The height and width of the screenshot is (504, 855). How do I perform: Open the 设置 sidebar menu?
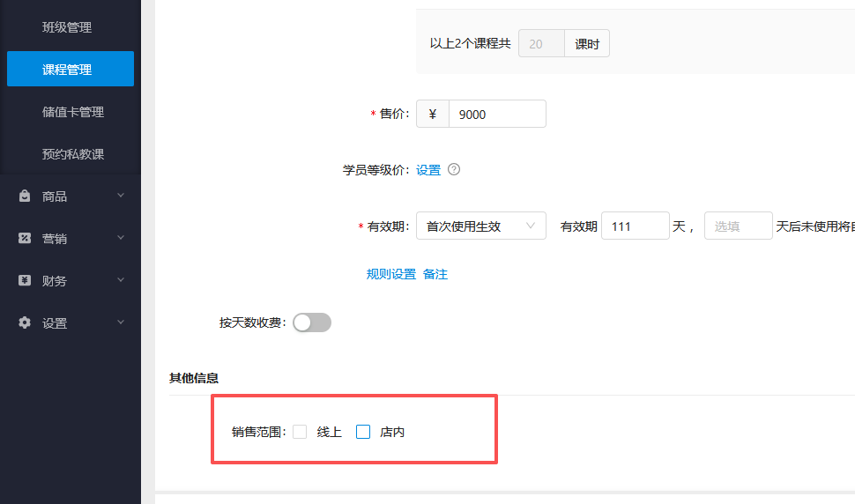(71, 322)
